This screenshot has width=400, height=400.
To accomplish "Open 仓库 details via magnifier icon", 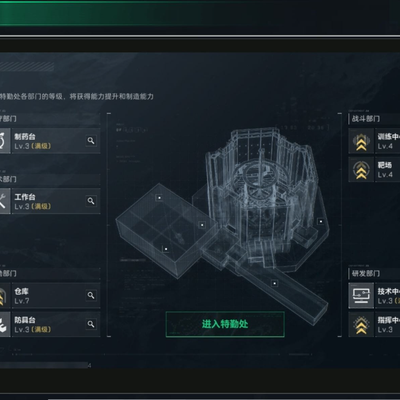I will pos(91,295).
